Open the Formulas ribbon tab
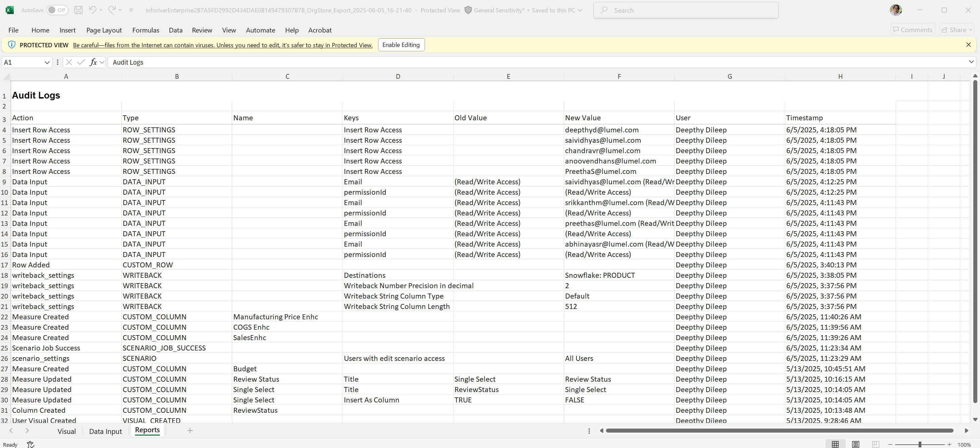980x448 pixels. click(x=146, y=30)
